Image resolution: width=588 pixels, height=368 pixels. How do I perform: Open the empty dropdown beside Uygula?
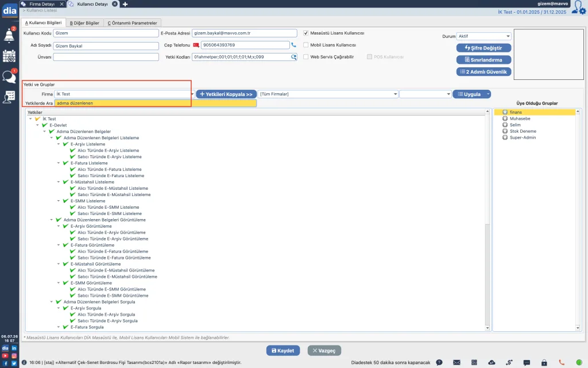pos(425,94)
